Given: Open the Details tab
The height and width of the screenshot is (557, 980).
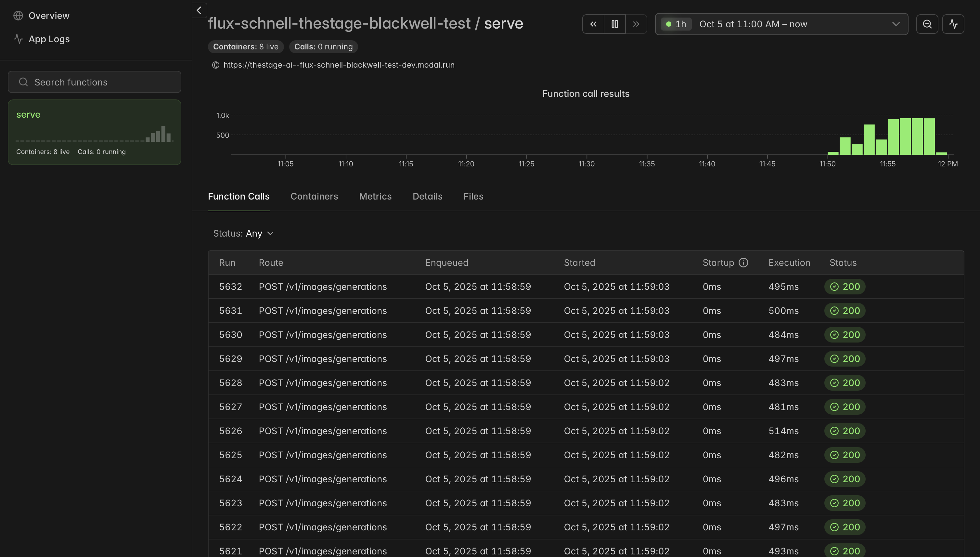Looking at the screenshot, I should tap(427, 196).
